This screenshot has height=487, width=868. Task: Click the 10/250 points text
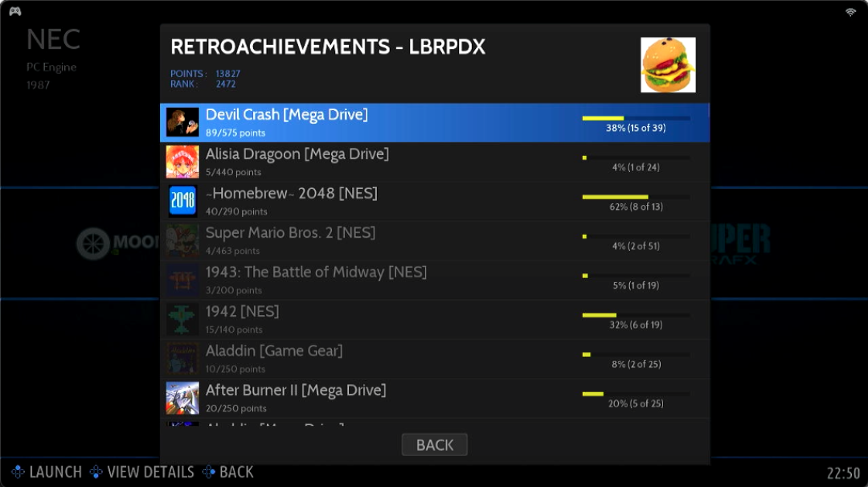pos(235,369)
